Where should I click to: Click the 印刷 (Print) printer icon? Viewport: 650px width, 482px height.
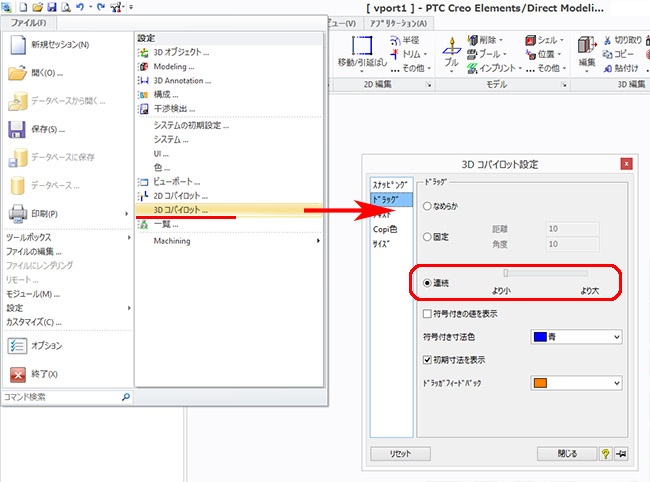pos(16,213)
